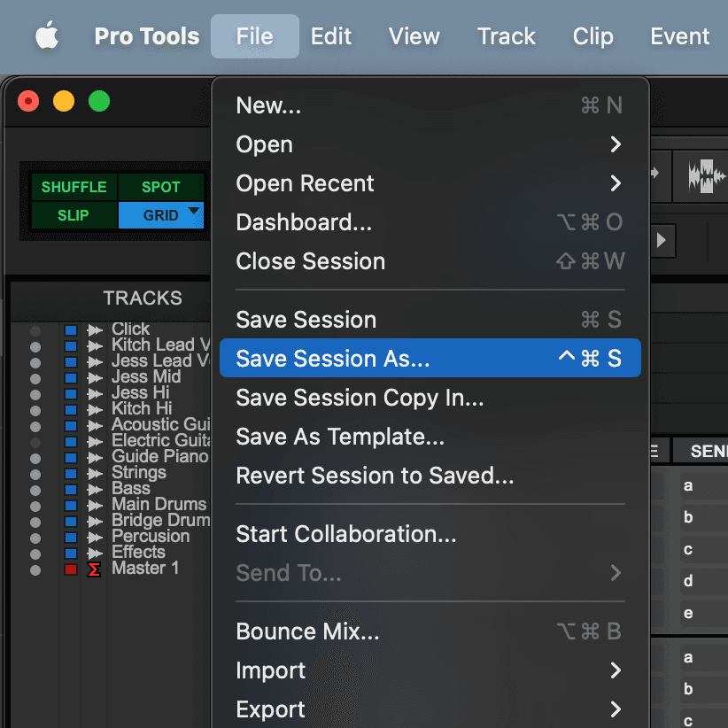Screen dimensions: 728x728
Task: Open the Track menu
Action: [506, 36]
